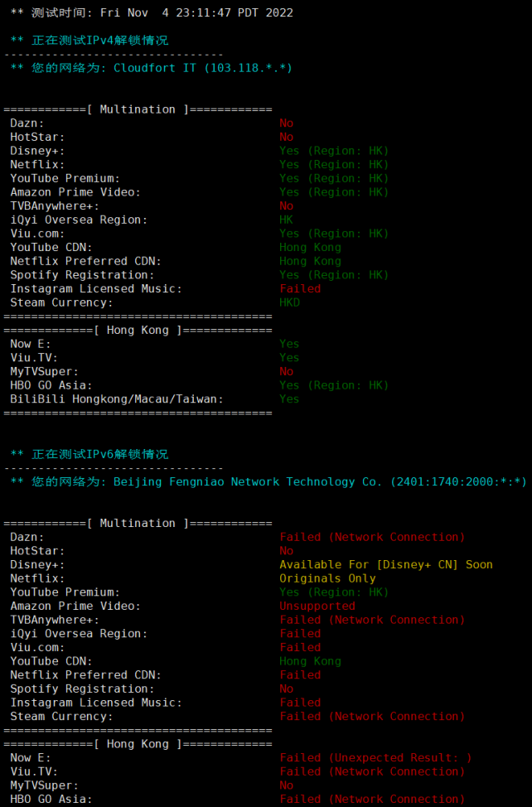Click 'Failed' beside IPv6 Netflix Preferred CDN
The width and height of the screenshot is (532, 807).
pos(300,674)
